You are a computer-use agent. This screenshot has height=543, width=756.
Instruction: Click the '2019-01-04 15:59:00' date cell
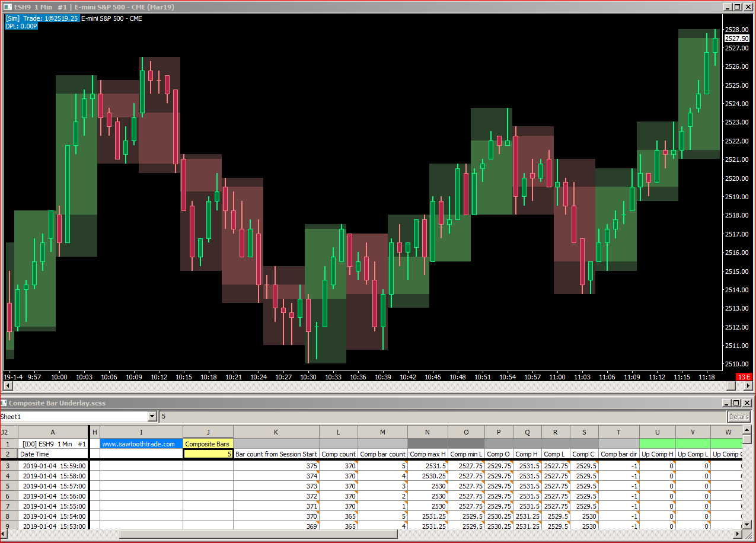53,465
